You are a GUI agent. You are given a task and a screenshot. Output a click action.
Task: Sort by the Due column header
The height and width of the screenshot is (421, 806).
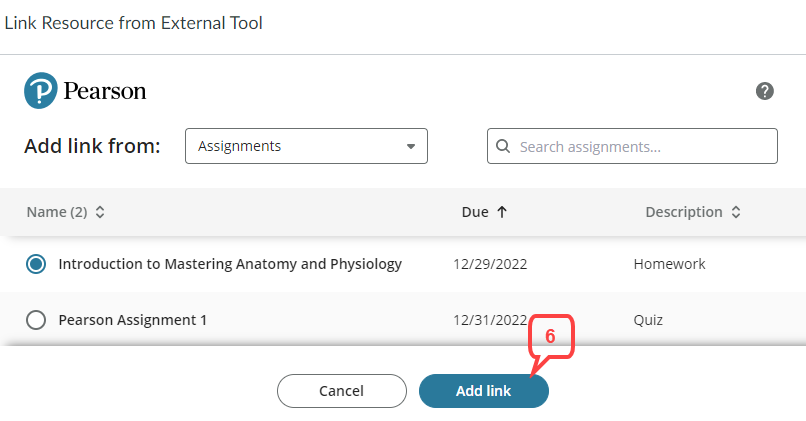(475, 212)
